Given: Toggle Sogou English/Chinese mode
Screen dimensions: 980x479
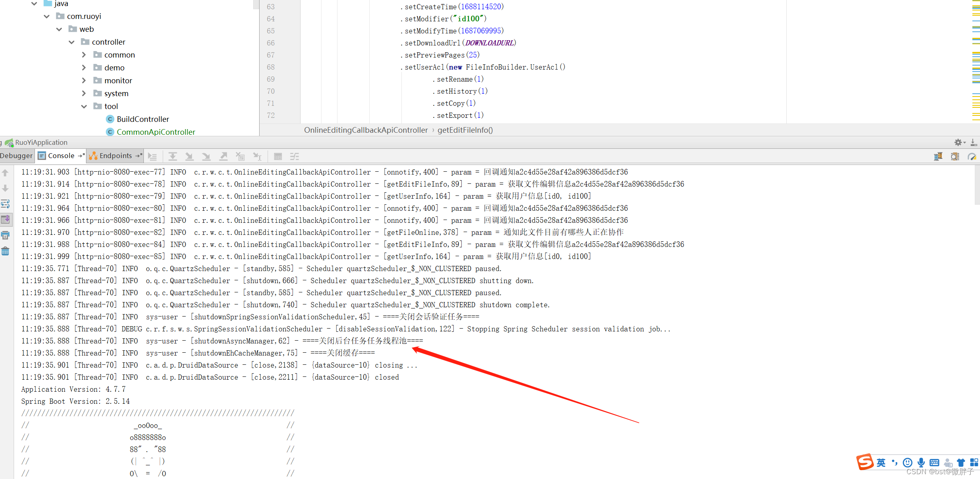Looking at the screenshot, I should click(881, 463).
